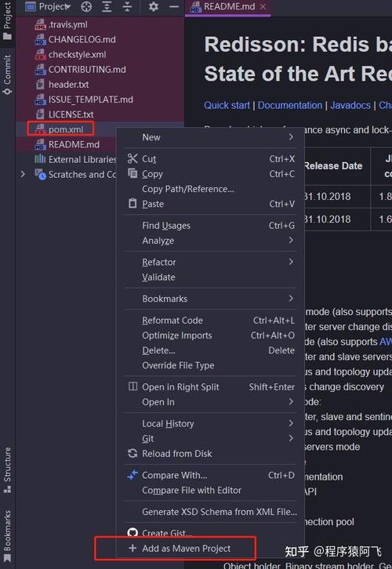392x569 pixels.
Task: Expand the Bookmarks submenu
Action: [211, 299]
